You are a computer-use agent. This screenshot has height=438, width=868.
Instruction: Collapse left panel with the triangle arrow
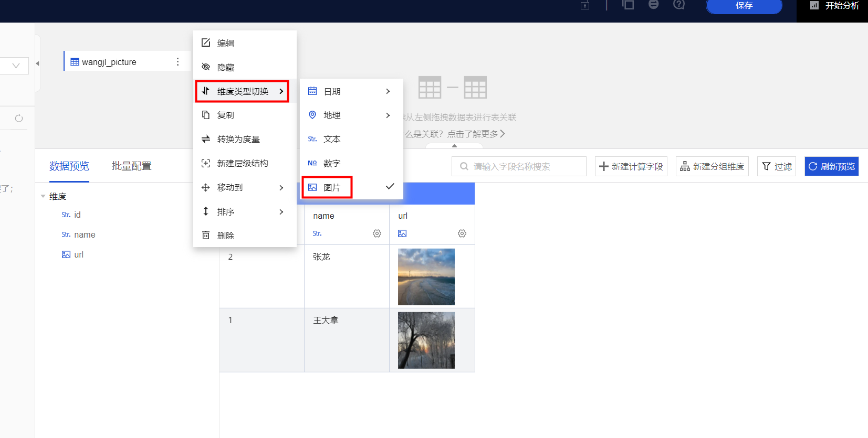[37, 63]
